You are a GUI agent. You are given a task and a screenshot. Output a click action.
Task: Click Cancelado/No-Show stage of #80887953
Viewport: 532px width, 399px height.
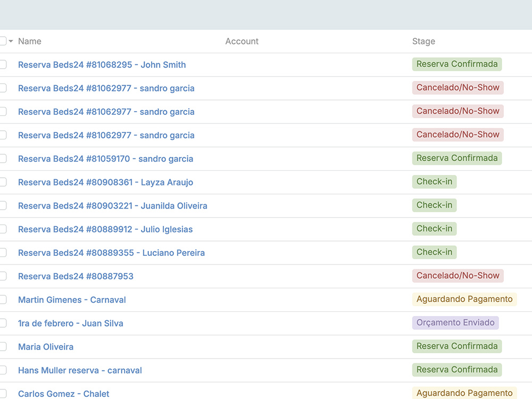(x=458, y=276)
